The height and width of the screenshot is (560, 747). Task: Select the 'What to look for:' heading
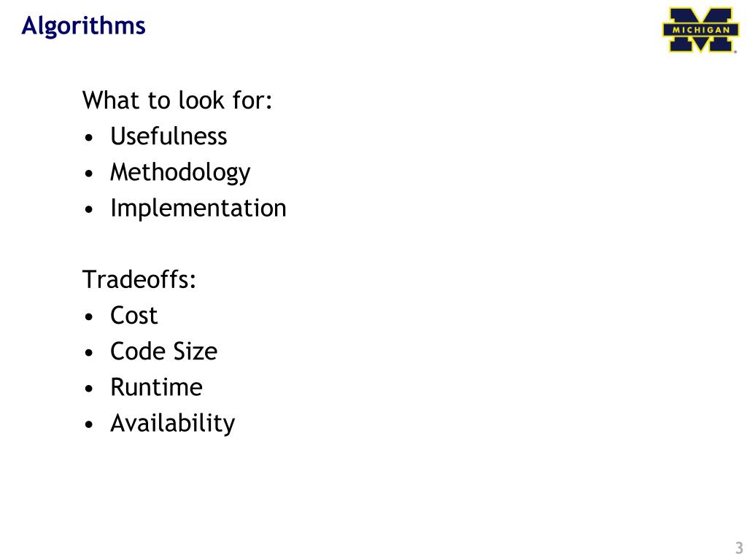coord(177,101)
